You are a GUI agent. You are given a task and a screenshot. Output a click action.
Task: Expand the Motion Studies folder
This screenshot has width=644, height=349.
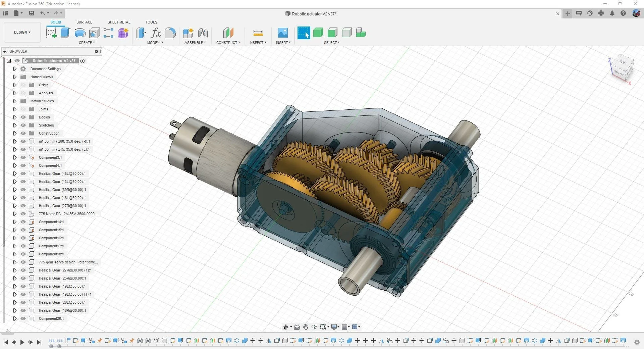(x=15, y=101)
